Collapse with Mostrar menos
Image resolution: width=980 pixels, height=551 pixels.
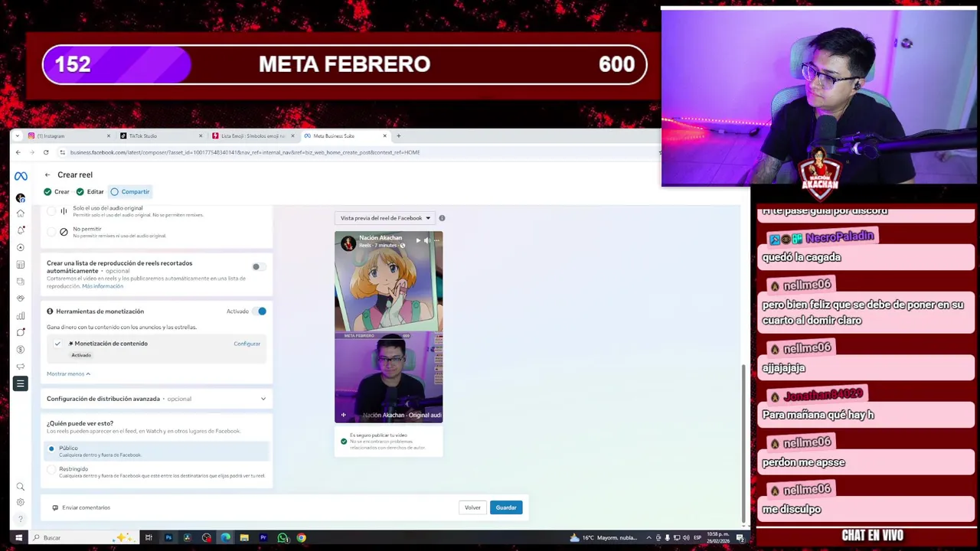pos(68,373)
